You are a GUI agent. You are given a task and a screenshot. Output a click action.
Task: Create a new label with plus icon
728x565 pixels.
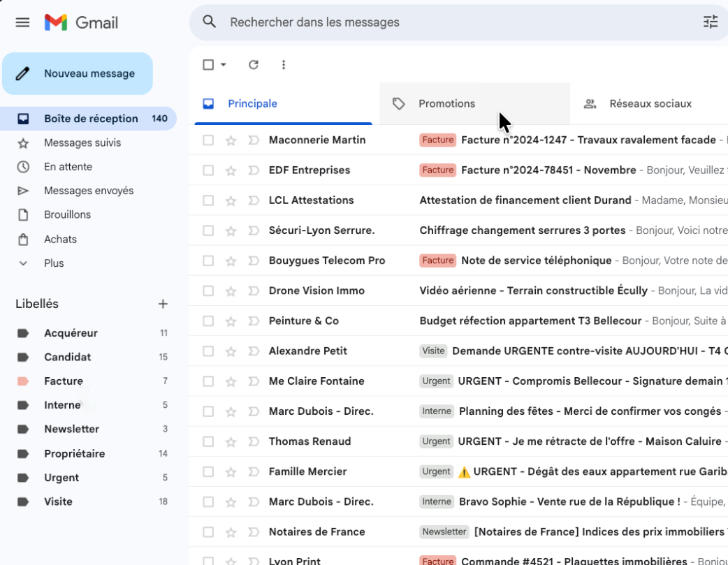click(163, 304)
